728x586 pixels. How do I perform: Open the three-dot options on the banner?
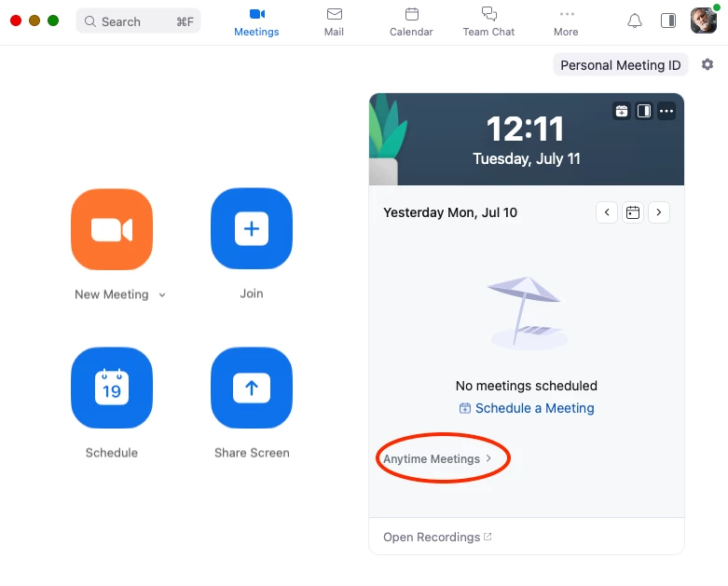(x=666, y=112)
